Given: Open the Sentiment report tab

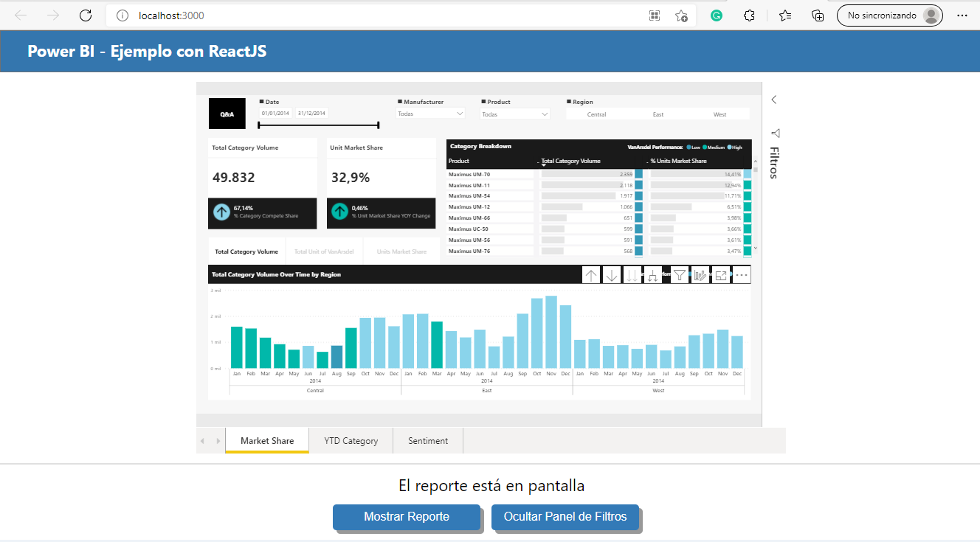Looking at the screenshot, I should 428,440.
